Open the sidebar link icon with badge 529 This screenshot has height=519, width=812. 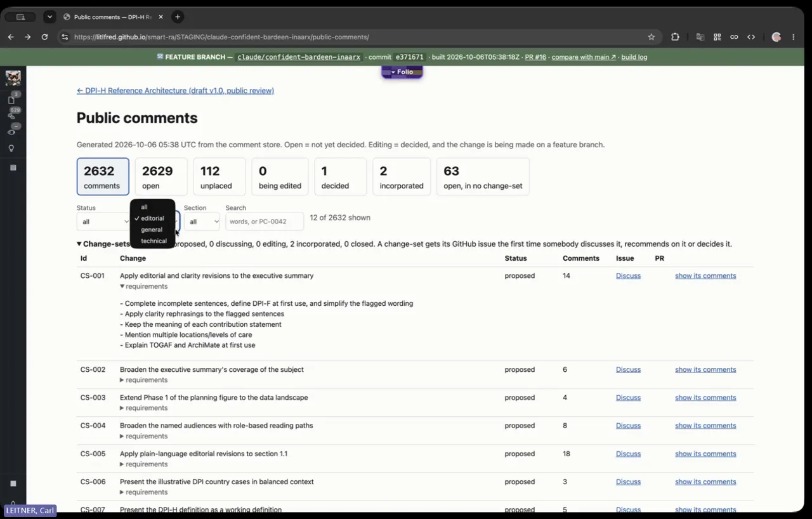tap(11, 115)
